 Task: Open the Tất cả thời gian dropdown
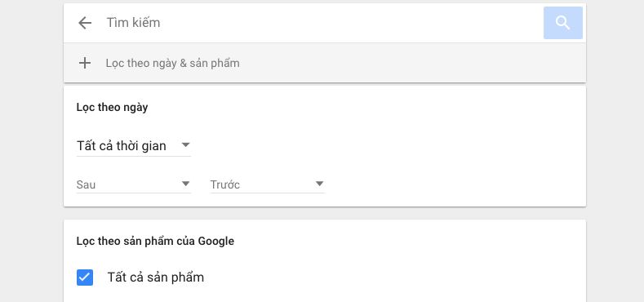[x=134, y=146]
